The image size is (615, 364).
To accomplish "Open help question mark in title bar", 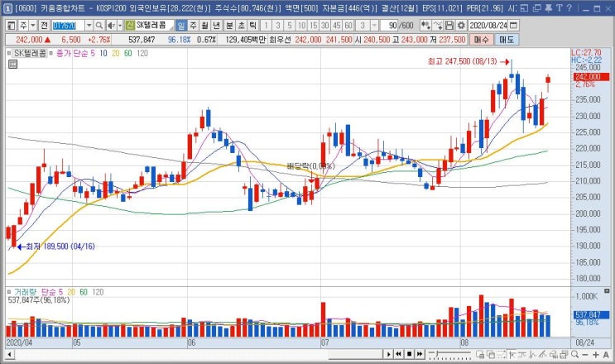I will point(569,7).
